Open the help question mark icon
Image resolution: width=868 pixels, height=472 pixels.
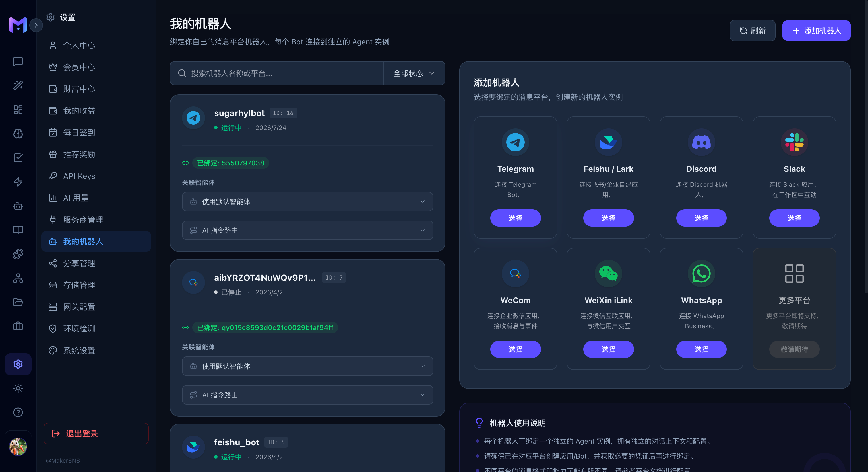(x=18, y=412)
